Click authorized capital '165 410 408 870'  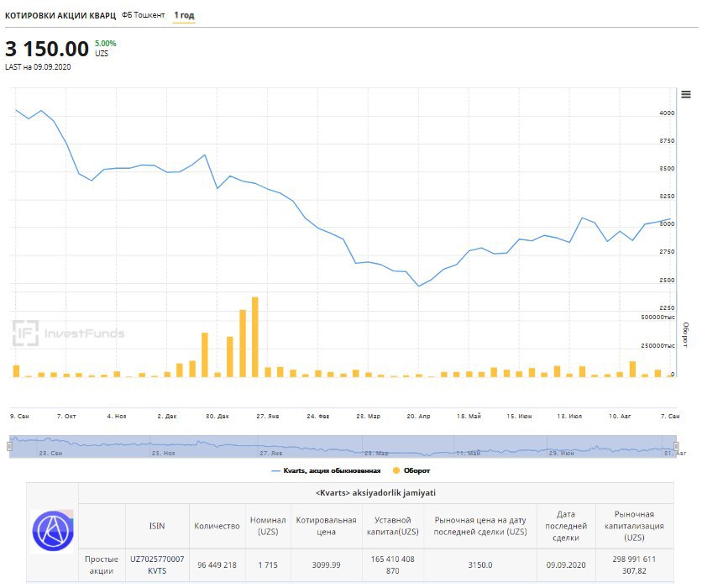[x=393, y=565]
